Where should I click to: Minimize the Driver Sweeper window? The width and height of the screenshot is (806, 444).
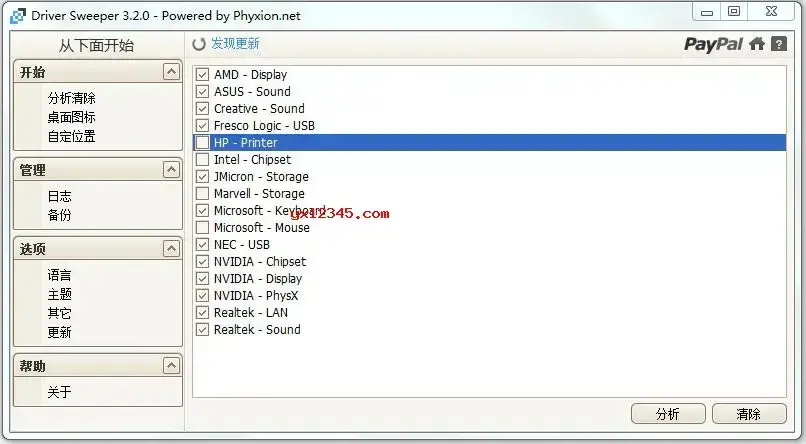click(707, 12)
